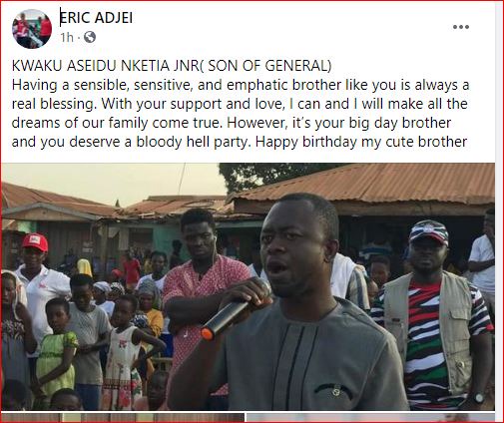
Task: Click the vertical scrollbar strip at right edge
Action: (x=499, y=211)
